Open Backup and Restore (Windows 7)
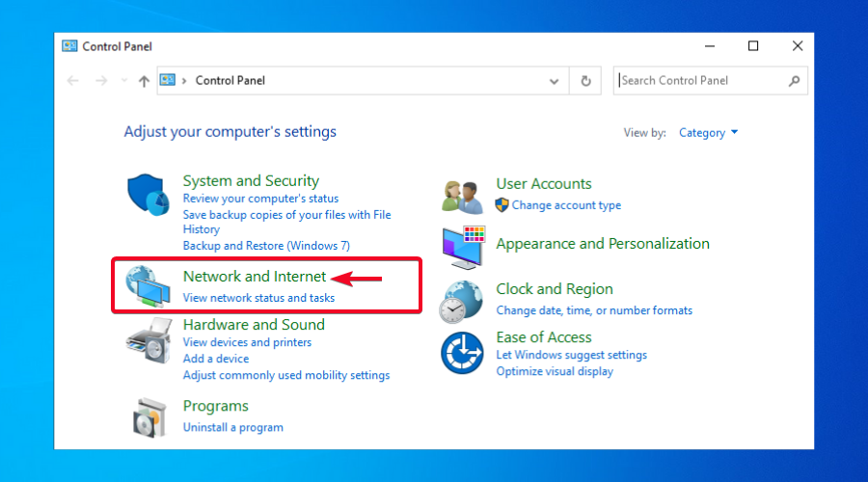This screenshot has width=868, height=482. pyautogui.click(x=266, y=245)
